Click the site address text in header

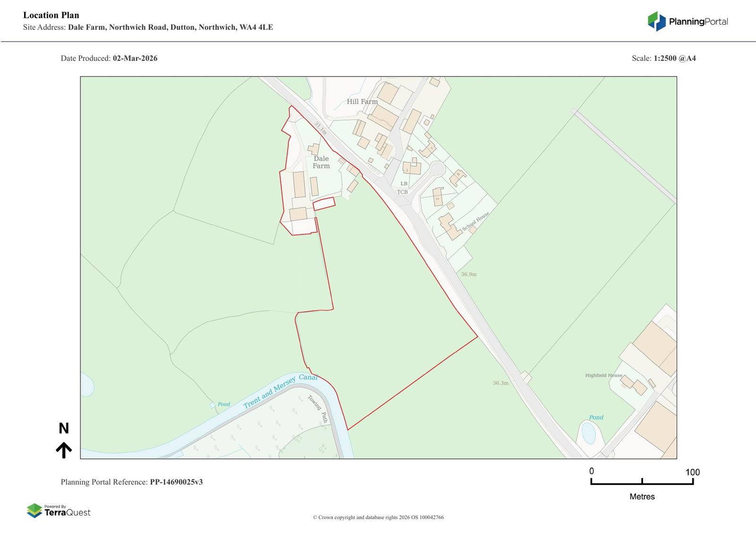point(170,27)
